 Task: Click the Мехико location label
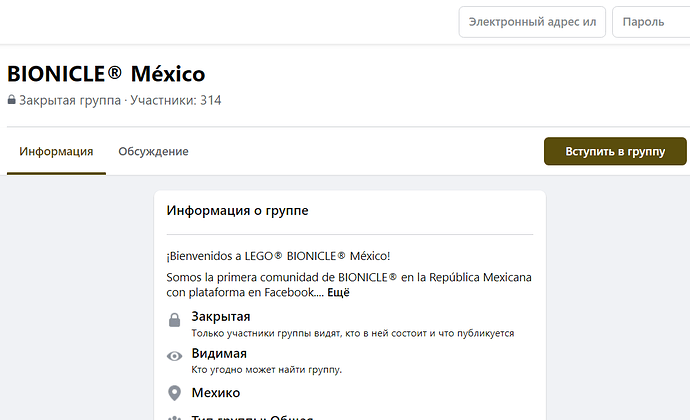(x=216, y=393)
